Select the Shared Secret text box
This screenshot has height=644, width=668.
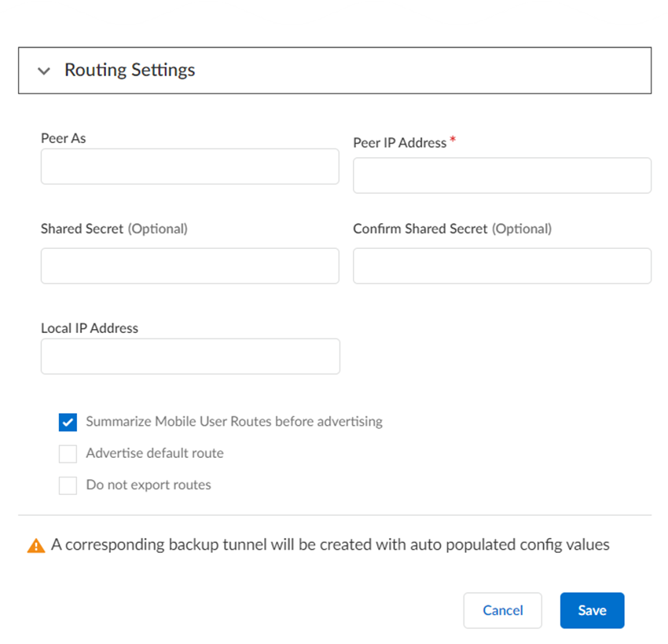(189, 266)
